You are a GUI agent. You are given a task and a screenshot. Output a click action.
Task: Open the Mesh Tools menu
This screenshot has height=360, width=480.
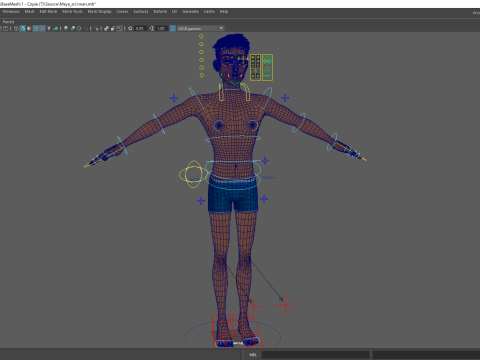72,11
